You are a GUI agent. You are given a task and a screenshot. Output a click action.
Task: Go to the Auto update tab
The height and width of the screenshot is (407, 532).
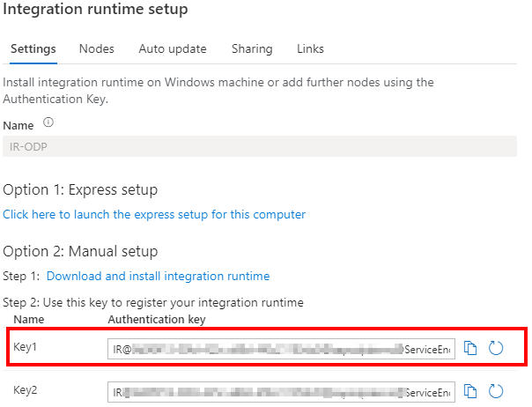(173, 48)
